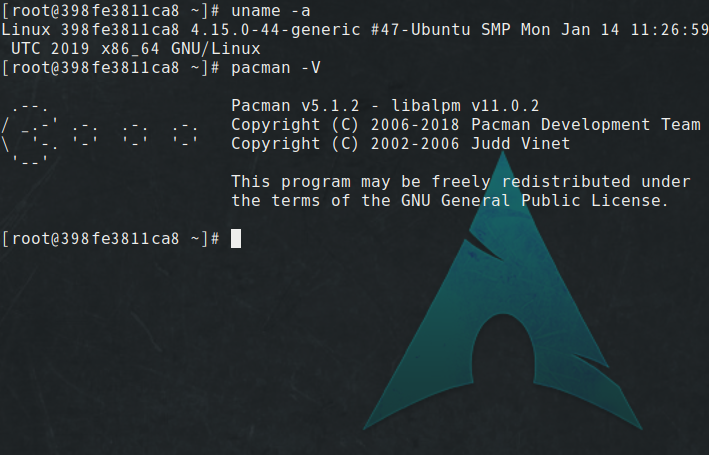709x455 pixels.
Task: Click the 'pacman -V' command text
Action: coord(275,68)
